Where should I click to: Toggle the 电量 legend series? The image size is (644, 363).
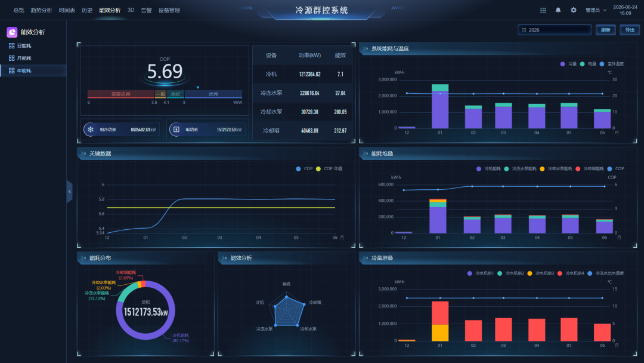click(588, 64)
